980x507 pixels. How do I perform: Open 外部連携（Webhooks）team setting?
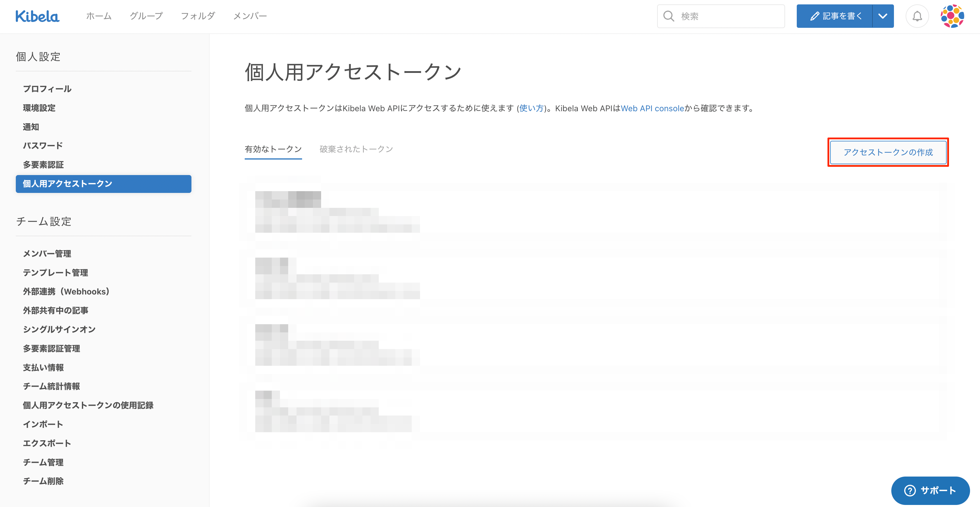[x=66, y=292]
